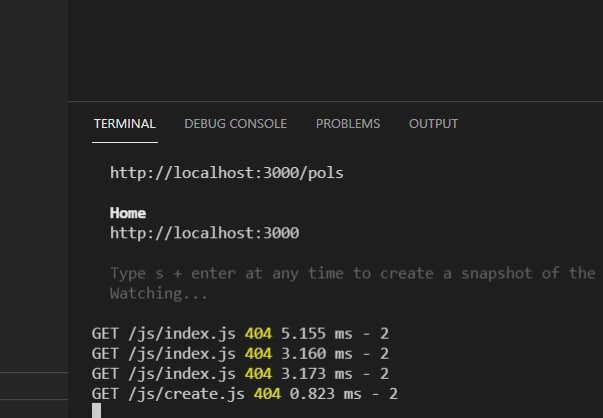603x418 pixels.
Task: Open the localhost:3000/pols link
Action: (226, 173)
